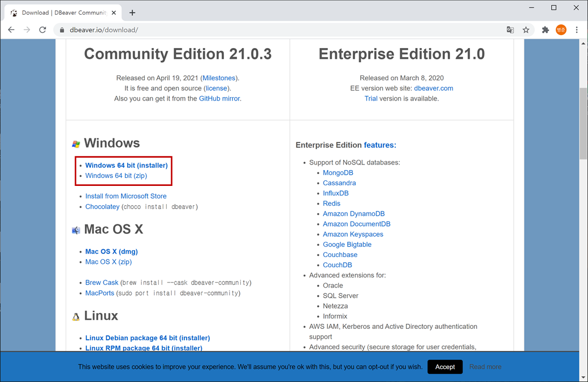Click the 'Oracle' list item
This screenshot has height=382, width=588.
[332, 285]
